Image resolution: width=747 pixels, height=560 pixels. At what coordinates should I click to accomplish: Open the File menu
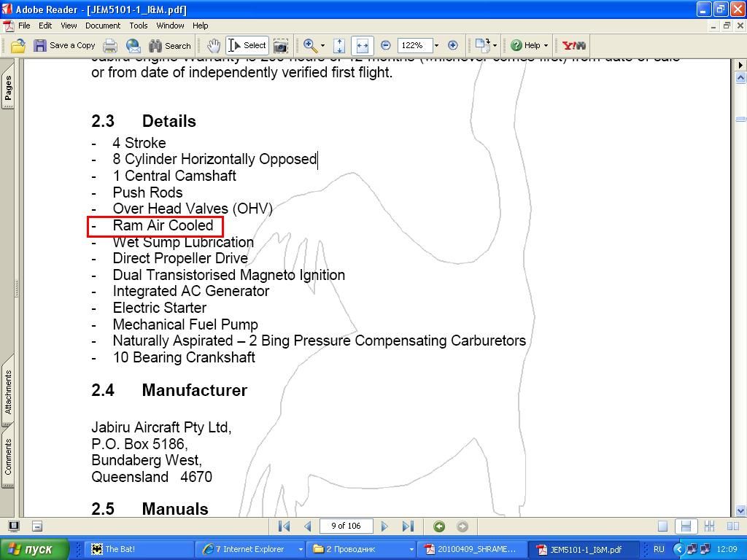pos(24,26)
